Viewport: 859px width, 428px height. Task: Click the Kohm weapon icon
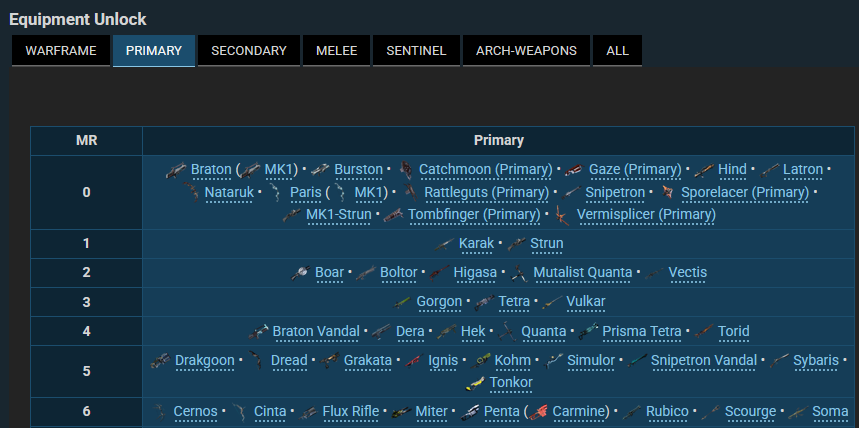(480, 360)
